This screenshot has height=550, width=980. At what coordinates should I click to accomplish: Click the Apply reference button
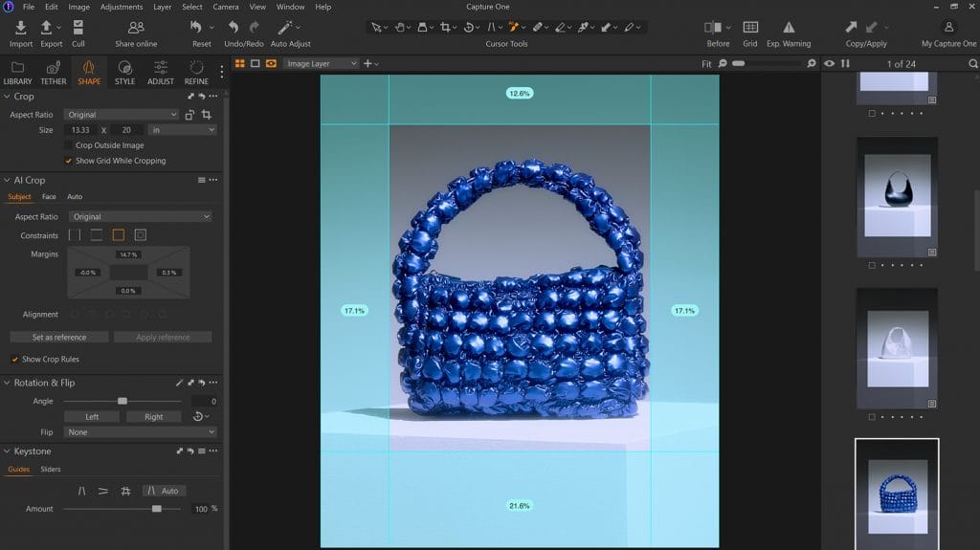pyautogui.click(x=163, y=338)
